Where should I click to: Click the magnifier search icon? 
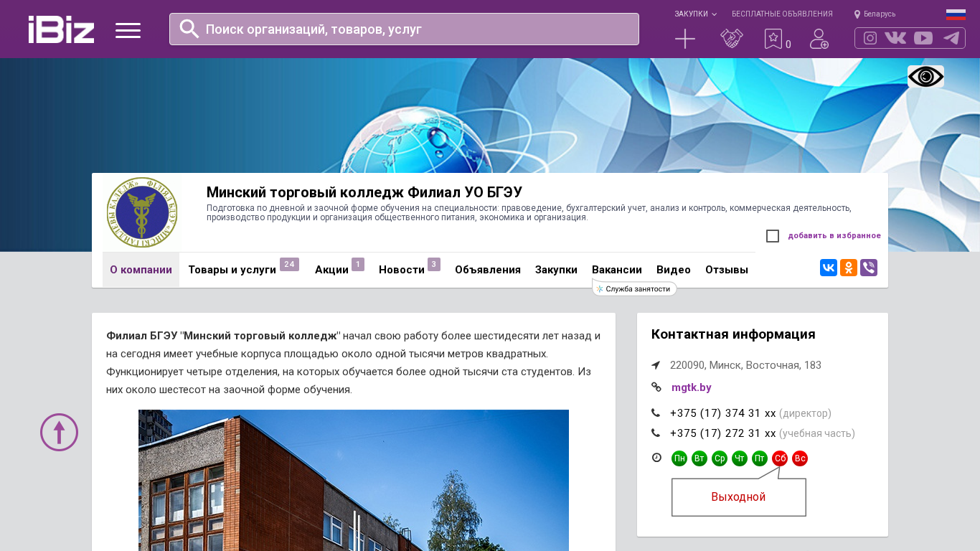coord(189,29)
